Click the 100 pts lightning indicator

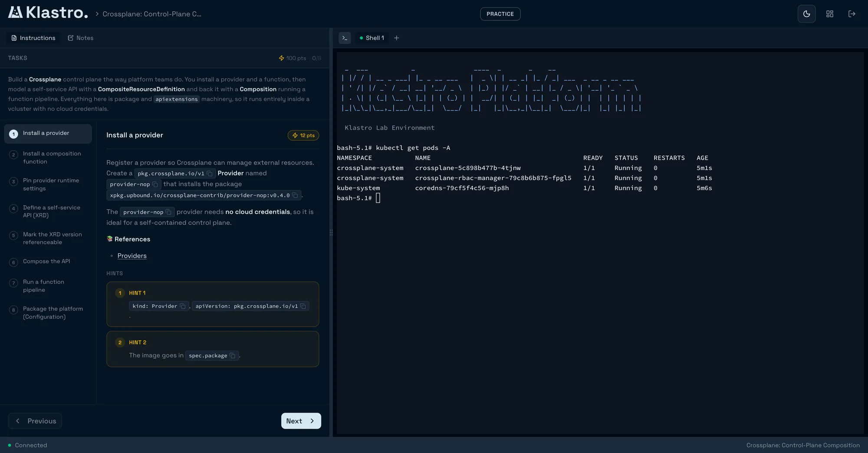tap(293, 58)
